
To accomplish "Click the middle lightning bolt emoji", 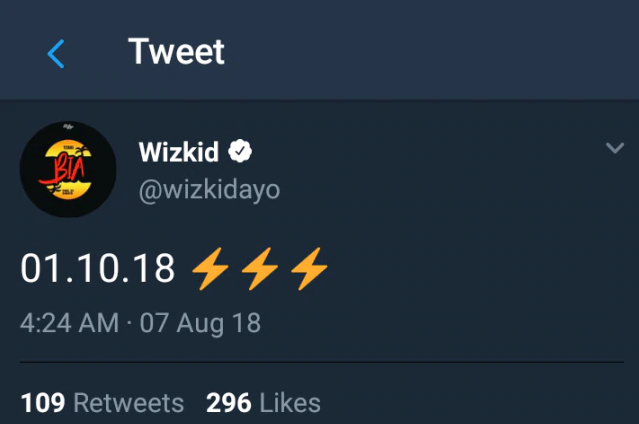I will 260,268.
